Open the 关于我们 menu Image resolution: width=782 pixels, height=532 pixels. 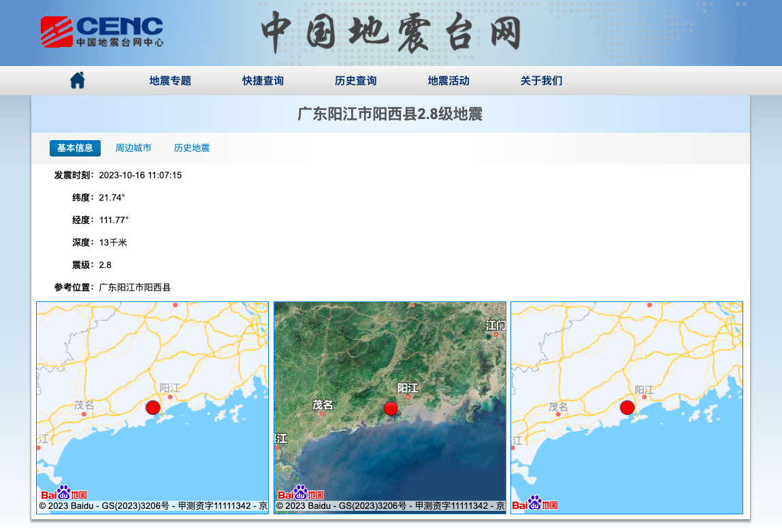541,81
